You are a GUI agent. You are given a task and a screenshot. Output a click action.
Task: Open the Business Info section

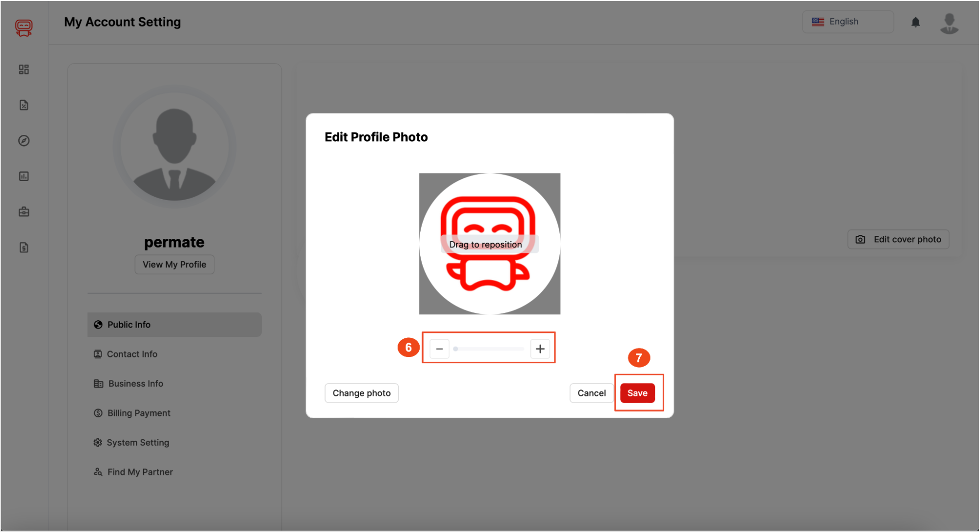135,383
